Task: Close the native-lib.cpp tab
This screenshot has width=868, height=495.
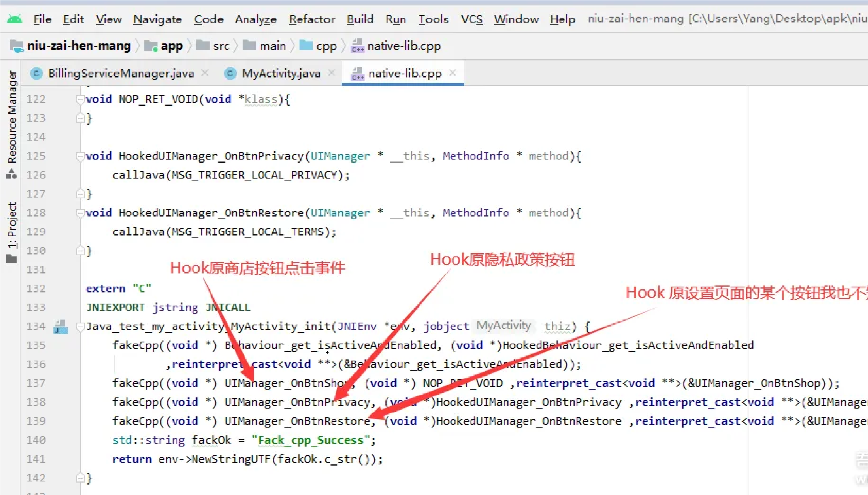Action: pos(452,73)
